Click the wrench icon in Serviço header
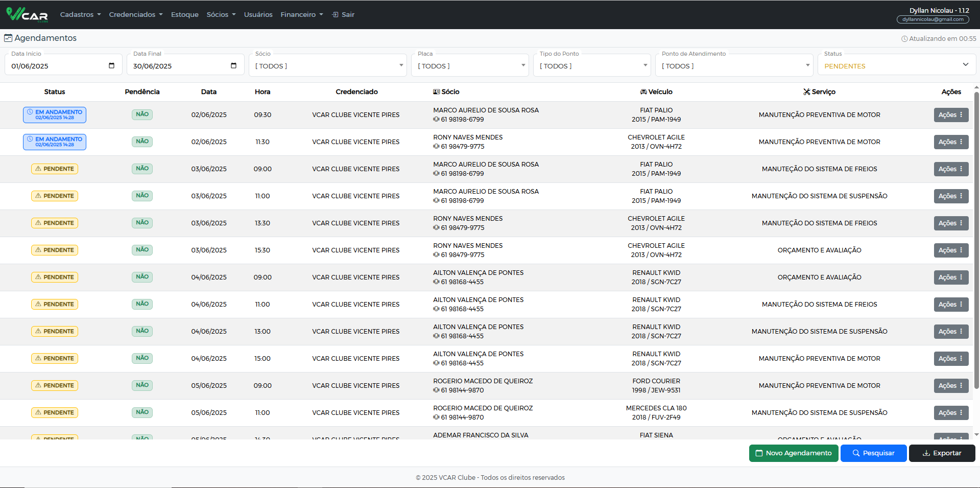Screen dimensions: 980x488 pos(806,92)
